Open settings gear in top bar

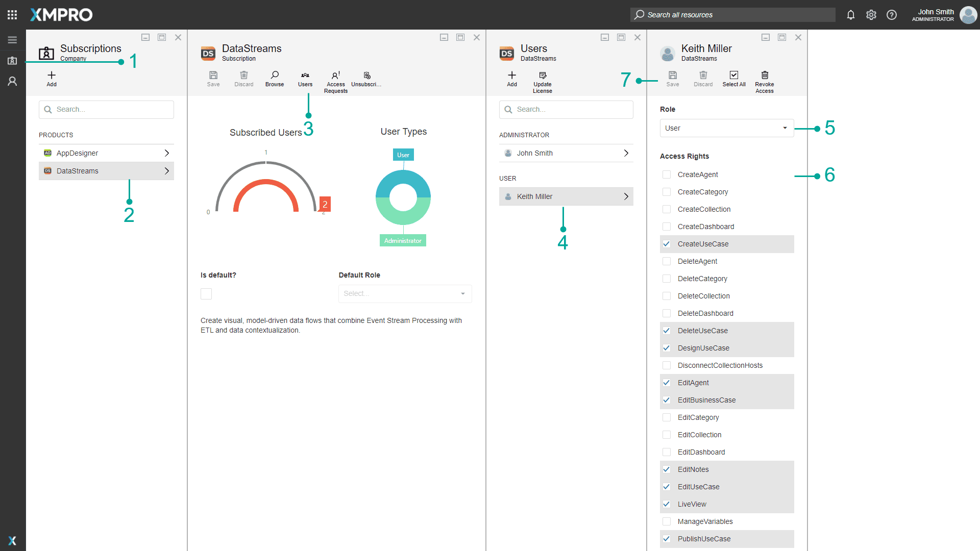click(871, 15)
